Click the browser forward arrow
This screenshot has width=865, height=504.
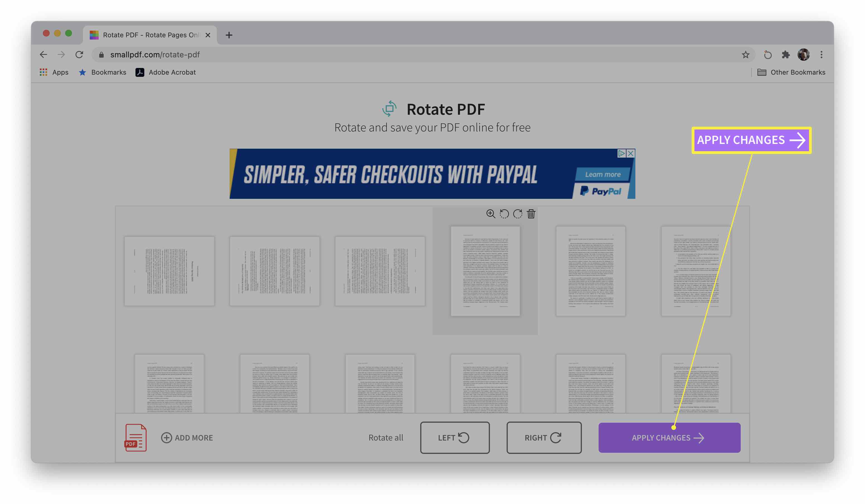pos(61,55)
